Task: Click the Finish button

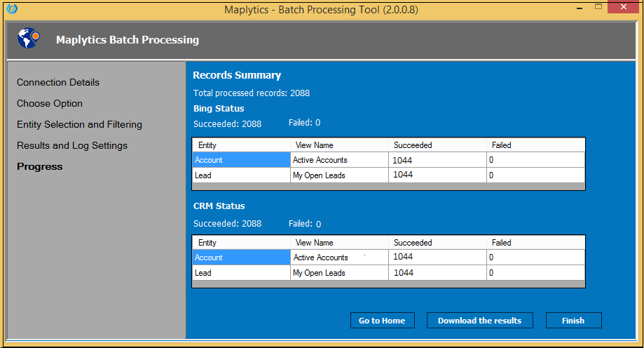Action: click(573, 321)
